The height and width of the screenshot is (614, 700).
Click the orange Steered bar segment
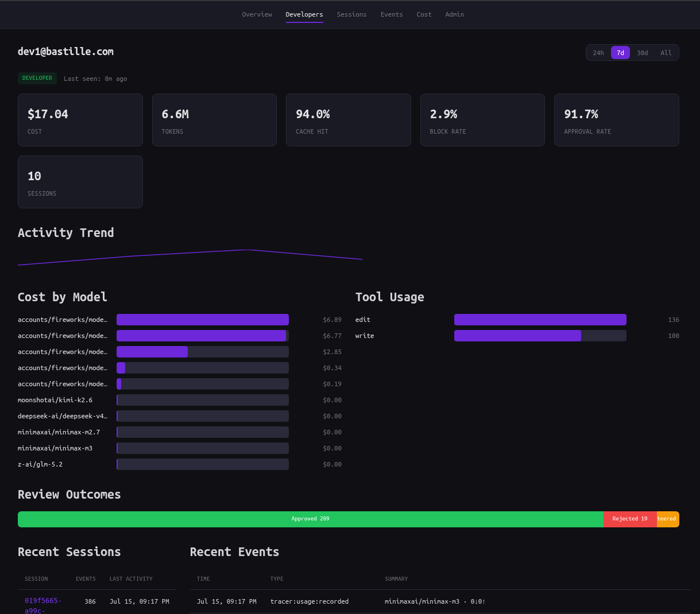668,519
